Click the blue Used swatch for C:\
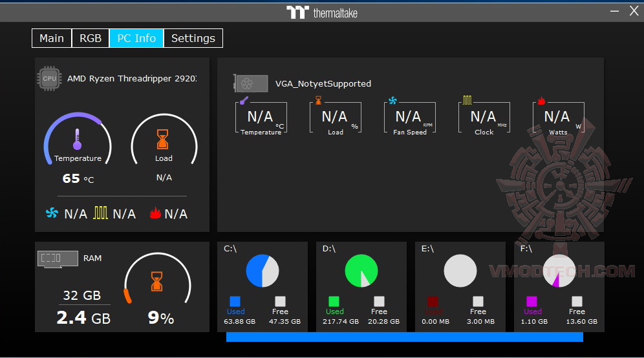This screenshot has height=358, width=644. coord(235,301)
